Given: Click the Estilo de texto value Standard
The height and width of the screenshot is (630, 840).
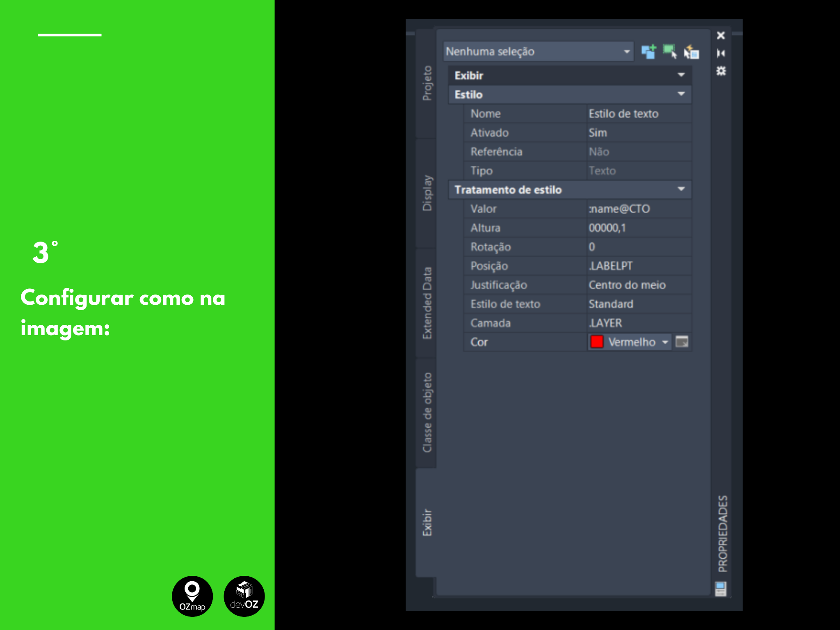Looking at the screenshot, I should (639, 304).
